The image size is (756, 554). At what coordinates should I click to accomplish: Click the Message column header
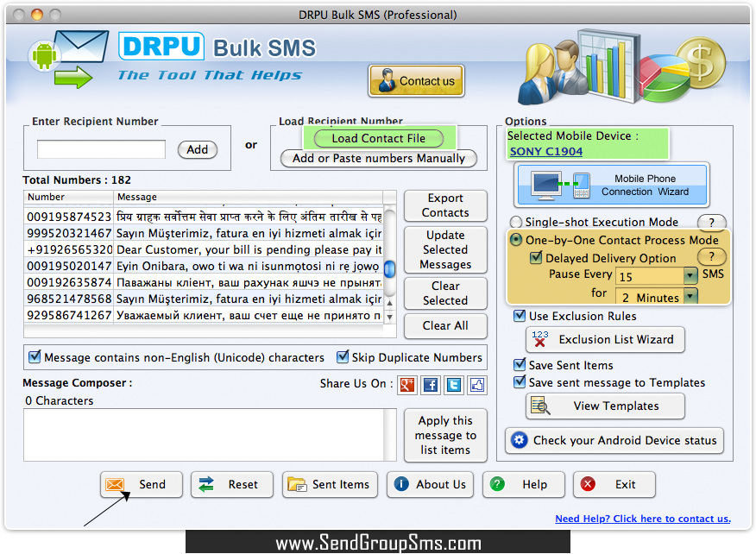pyautogui.click(x=249, y=197)
